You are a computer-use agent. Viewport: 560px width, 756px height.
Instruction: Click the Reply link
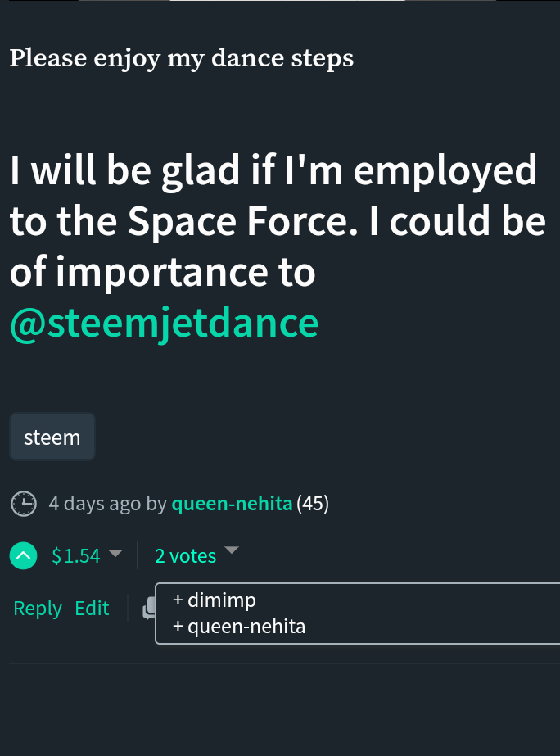point(38,609)
